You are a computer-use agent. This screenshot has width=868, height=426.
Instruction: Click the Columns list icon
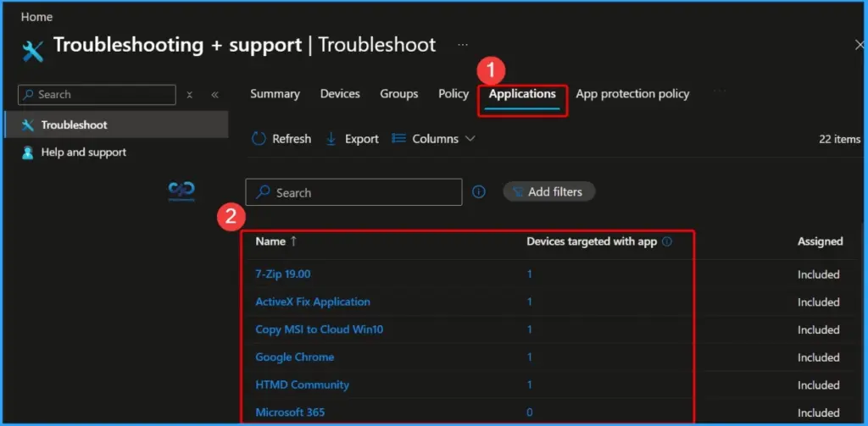(x=398, y=138)
